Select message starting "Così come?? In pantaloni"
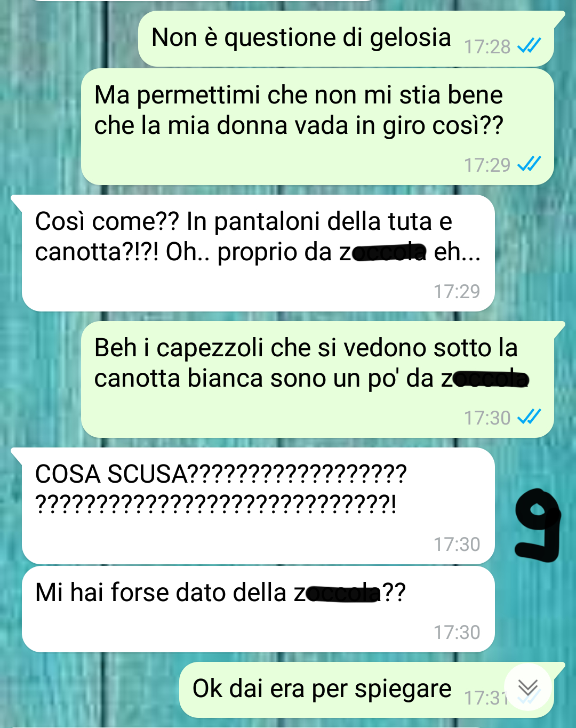The width and height of the screenshot is (576, 728). coord(258,253)
